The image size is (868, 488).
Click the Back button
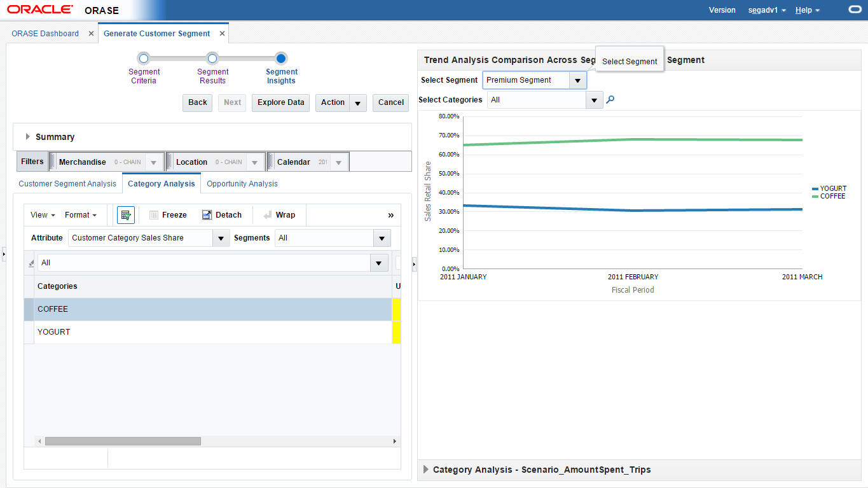point(198,102)
